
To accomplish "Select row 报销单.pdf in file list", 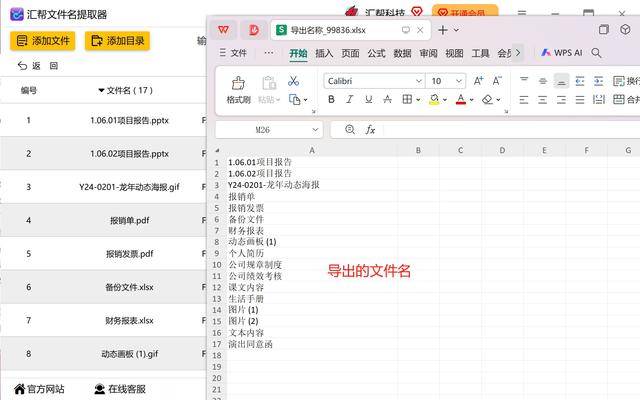I will coord(104,220).
